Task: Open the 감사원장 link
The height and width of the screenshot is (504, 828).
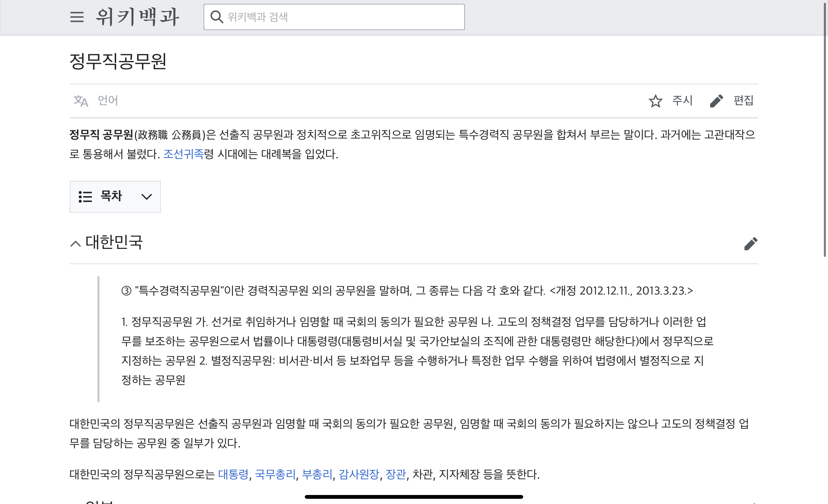Action: [x=359, y=474]
